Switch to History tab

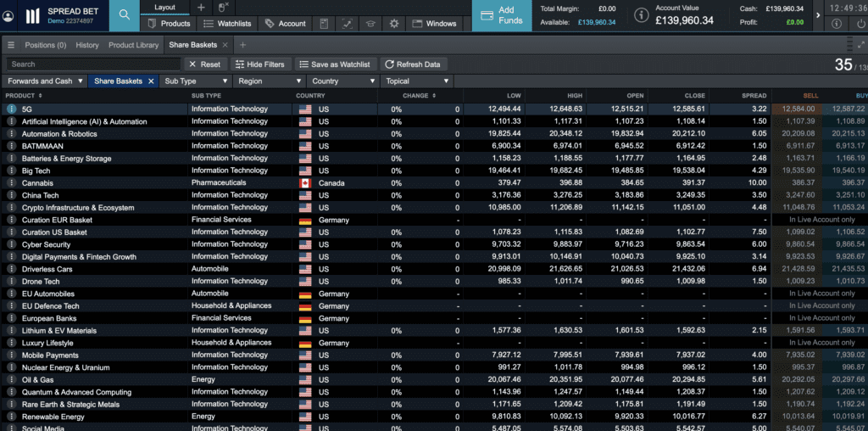click(x=87, y=45)
